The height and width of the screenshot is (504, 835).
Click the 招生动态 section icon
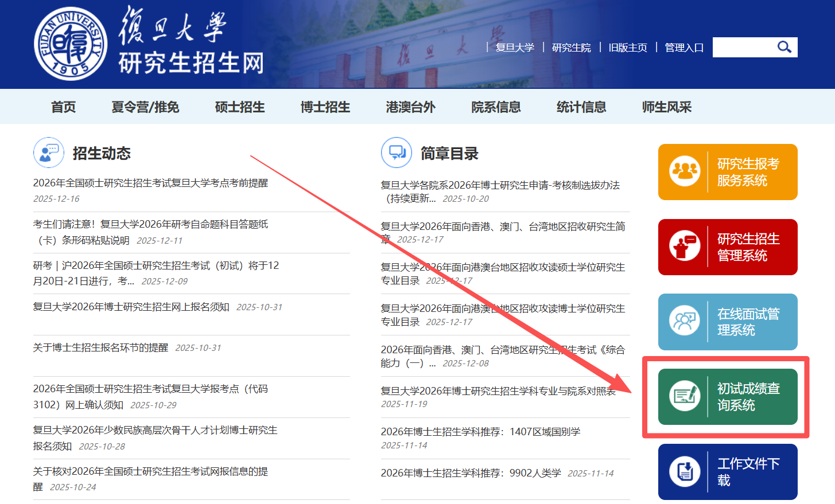(x=49, y=153)
